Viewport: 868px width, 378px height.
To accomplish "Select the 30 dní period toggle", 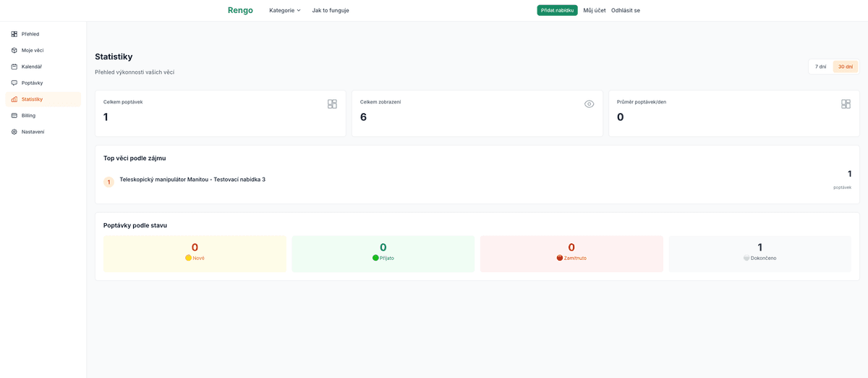I will 845,67.
